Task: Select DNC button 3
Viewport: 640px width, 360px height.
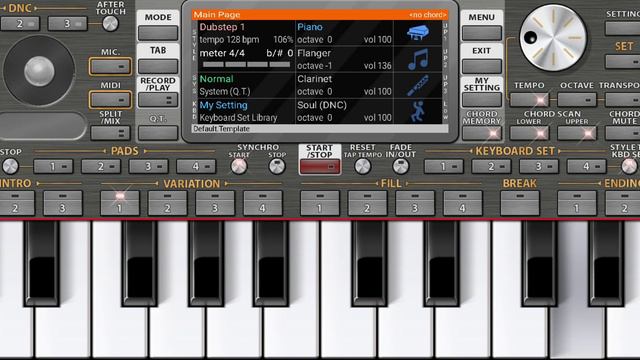Action: 67,24
